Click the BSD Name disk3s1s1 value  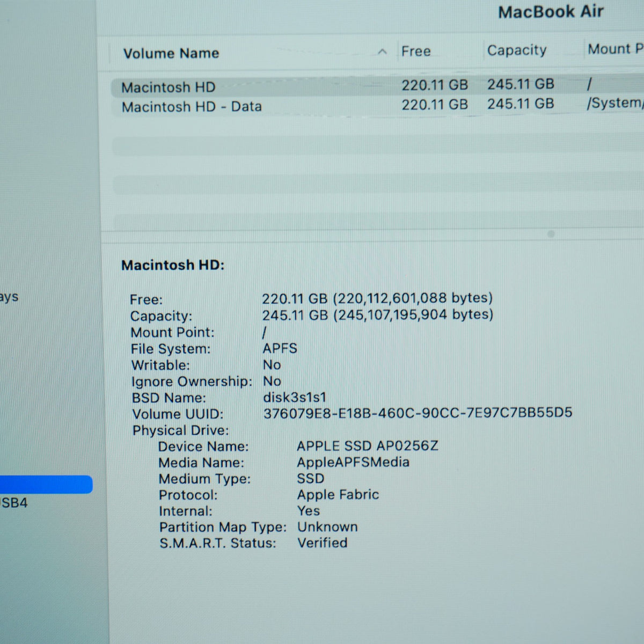[295, 398]
